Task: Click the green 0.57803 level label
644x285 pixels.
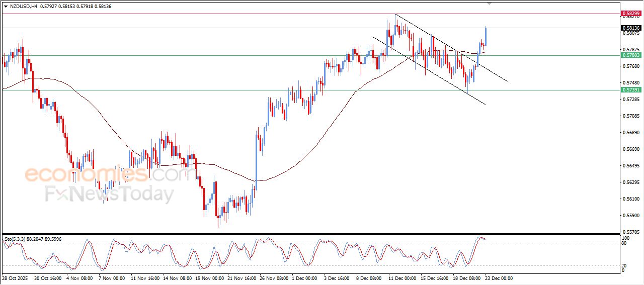Action: point(630,55)
